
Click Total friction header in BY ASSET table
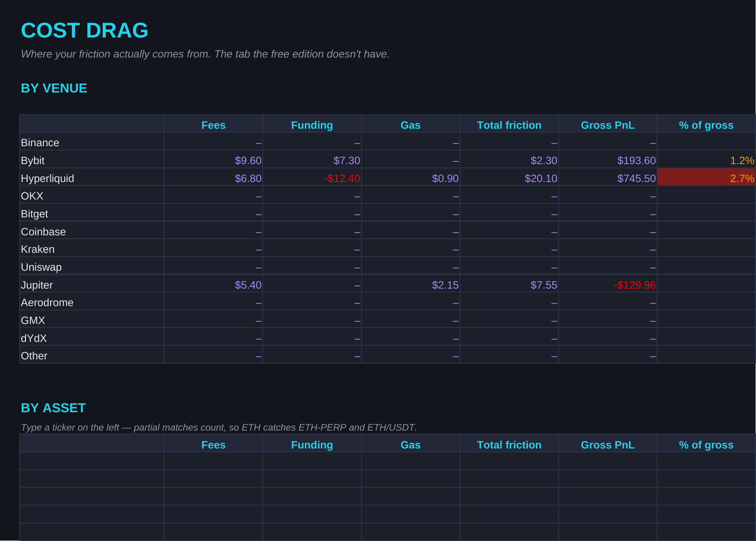(x=509, y=445)
